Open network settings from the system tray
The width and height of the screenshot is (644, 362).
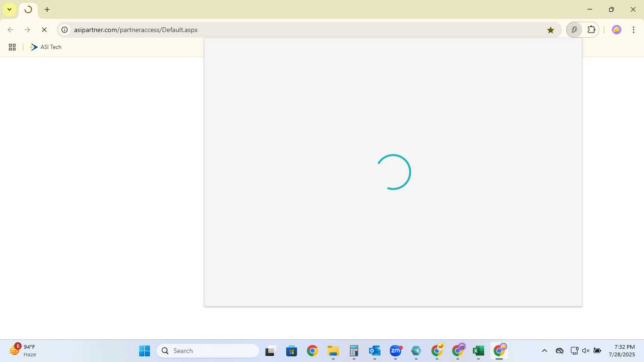click(574, 351)
